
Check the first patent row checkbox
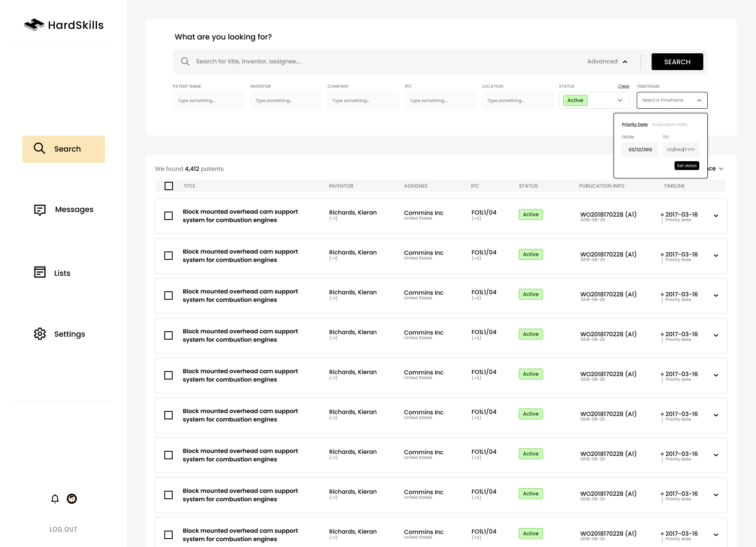[168, 216]
